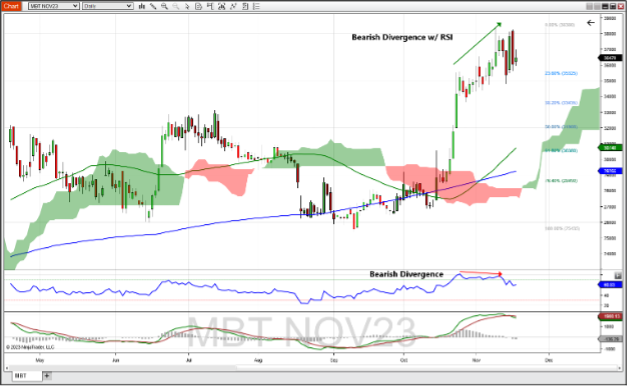The image size is (628, 386).
Task: Click the Dec label on time axis
Action: pyautogui.click(x=549, y=360)
